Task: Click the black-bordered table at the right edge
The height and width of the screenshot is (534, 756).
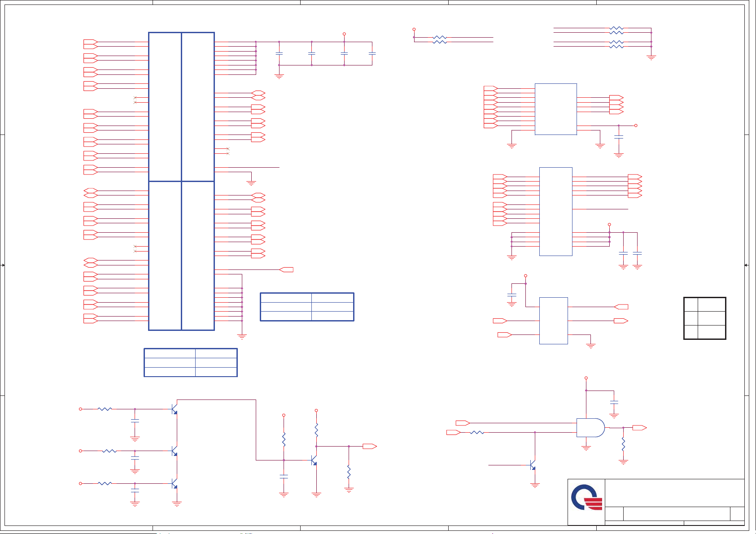Action: [x=704, y=318]
